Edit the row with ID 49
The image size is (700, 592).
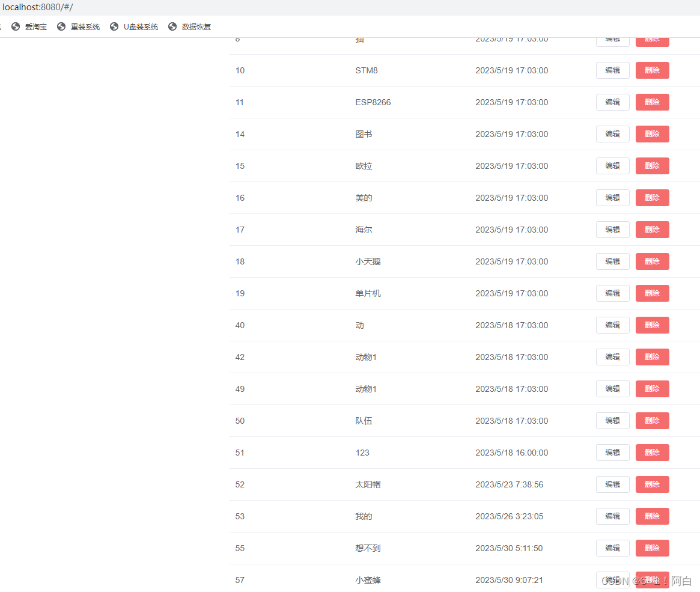(x=612, y=389)
